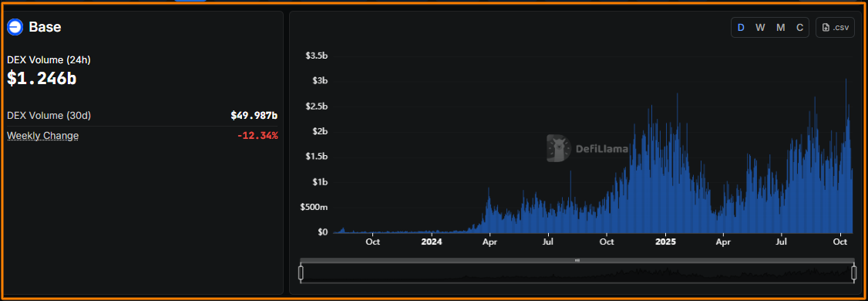Click the $49.987b 30d volume value
Screen dimensions: 868x301
click(254, 115)
